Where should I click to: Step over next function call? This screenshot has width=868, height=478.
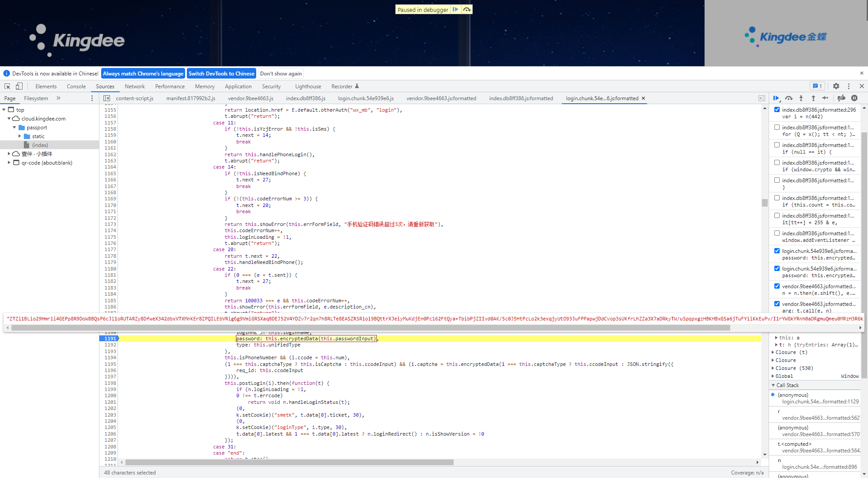[789, 98]
